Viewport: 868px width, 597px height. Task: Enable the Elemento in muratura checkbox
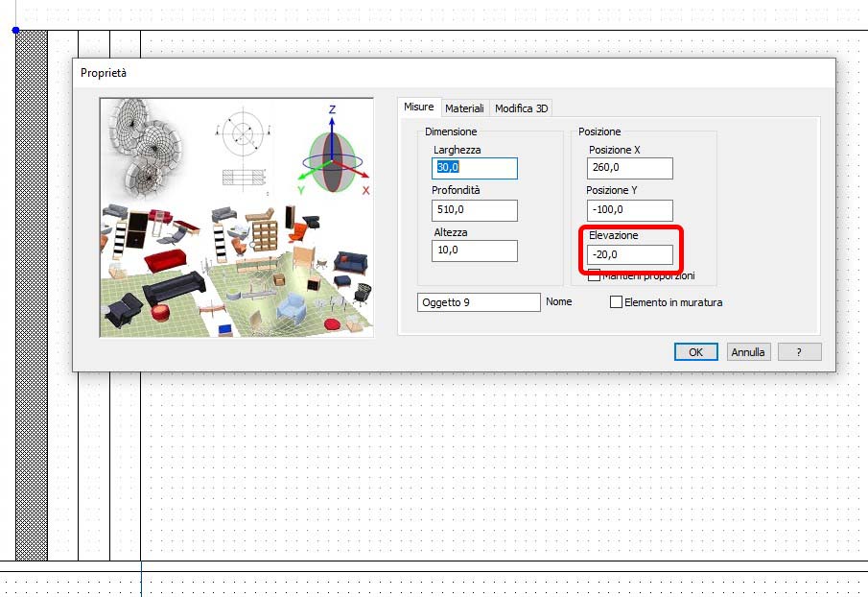click(x=616, y=301)
